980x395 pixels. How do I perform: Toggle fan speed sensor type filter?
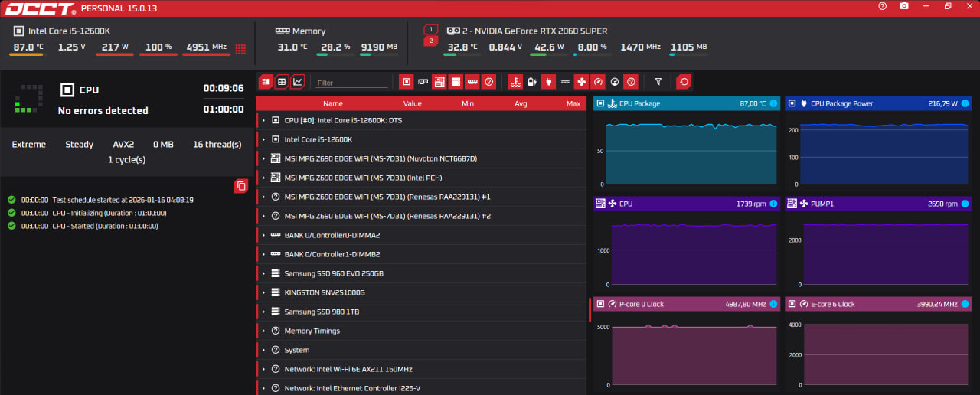tap(581, 81)
